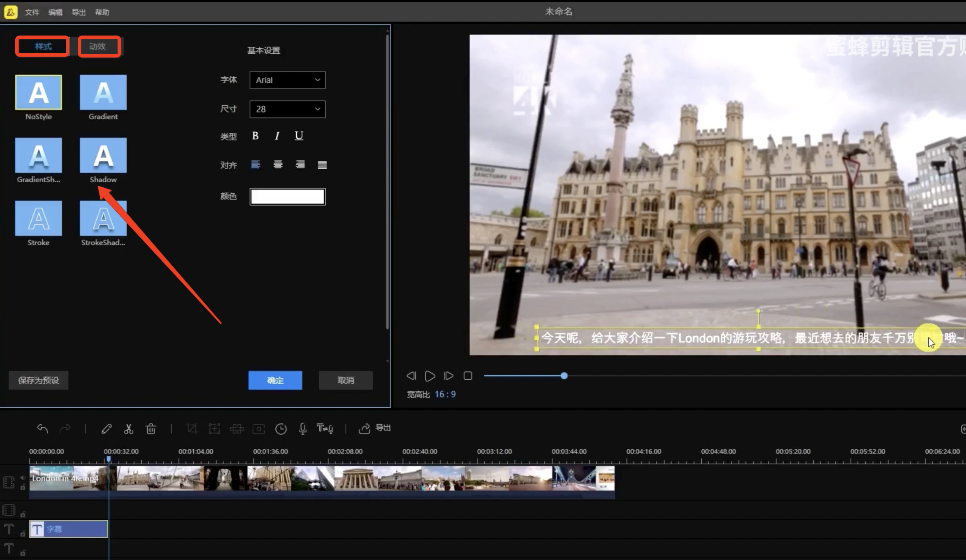Open the 导出 menu in the menu bar
This screenshot has height=560, width=966.
point(79,12)
